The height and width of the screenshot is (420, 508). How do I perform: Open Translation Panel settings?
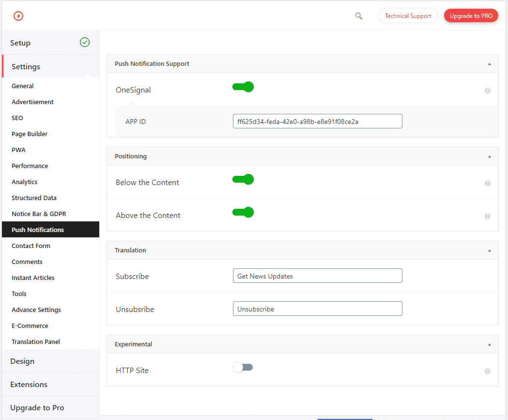click(36, 342)
